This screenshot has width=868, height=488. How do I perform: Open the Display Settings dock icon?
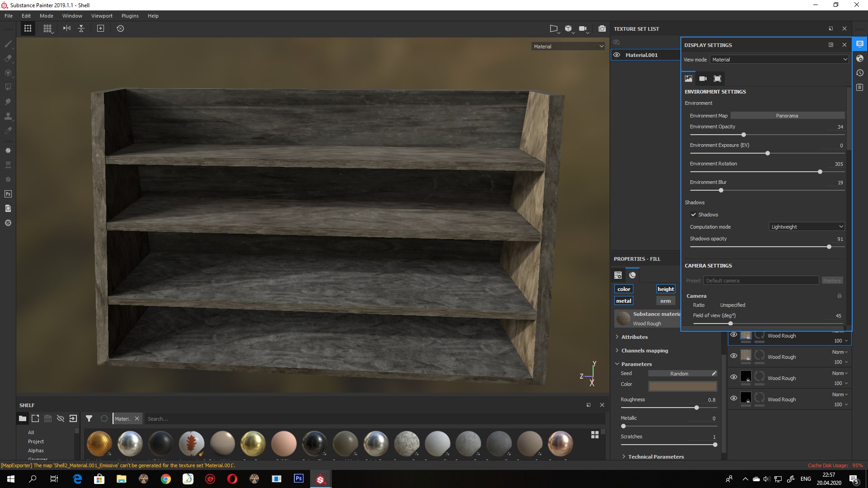pyautogui.click(x=859, y=44)
